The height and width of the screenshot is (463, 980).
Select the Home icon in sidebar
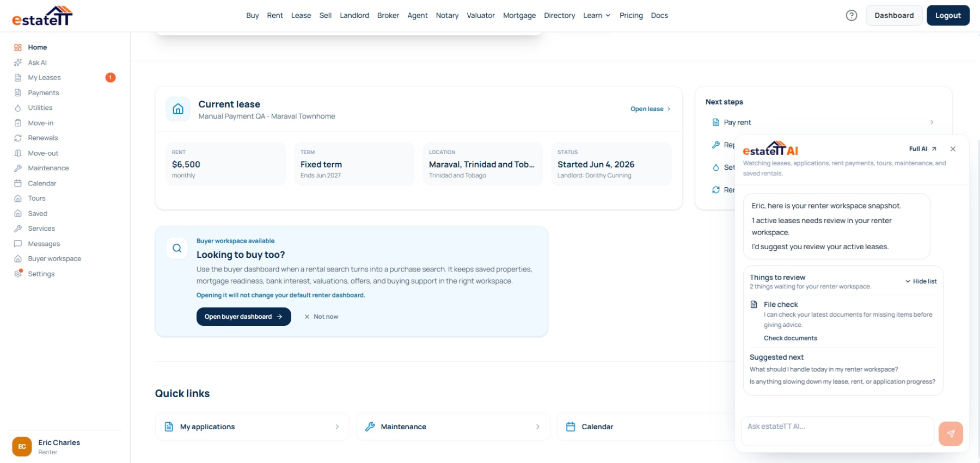click(x=18, y=47)
